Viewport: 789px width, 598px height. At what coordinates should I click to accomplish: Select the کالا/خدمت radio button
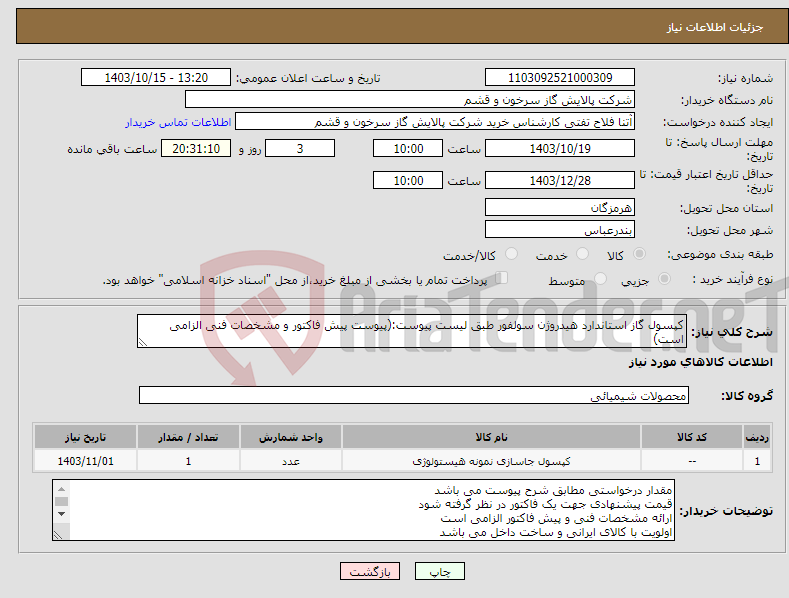511,254
